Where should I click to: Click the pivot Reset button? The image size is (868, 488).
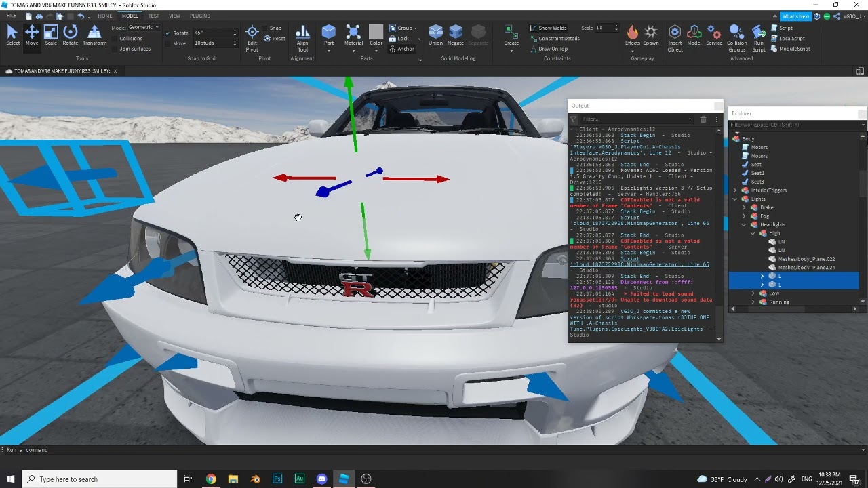(274, 39)
